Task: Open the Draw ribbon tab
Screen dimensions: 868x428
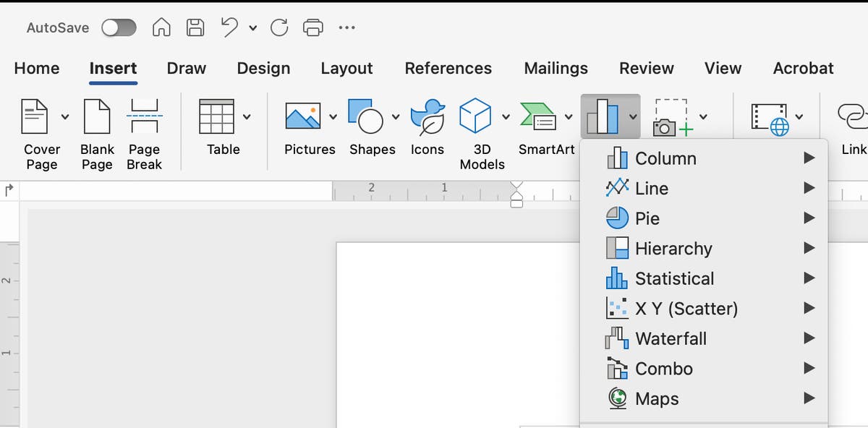Action: pyautogui.click(x=187, y=69)
